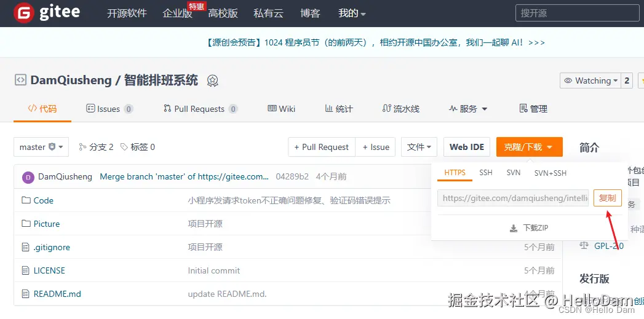Click the DamQiusheng commit author name
The height and width of the screenshot is (319, 644).
click(x=65, y=176)
